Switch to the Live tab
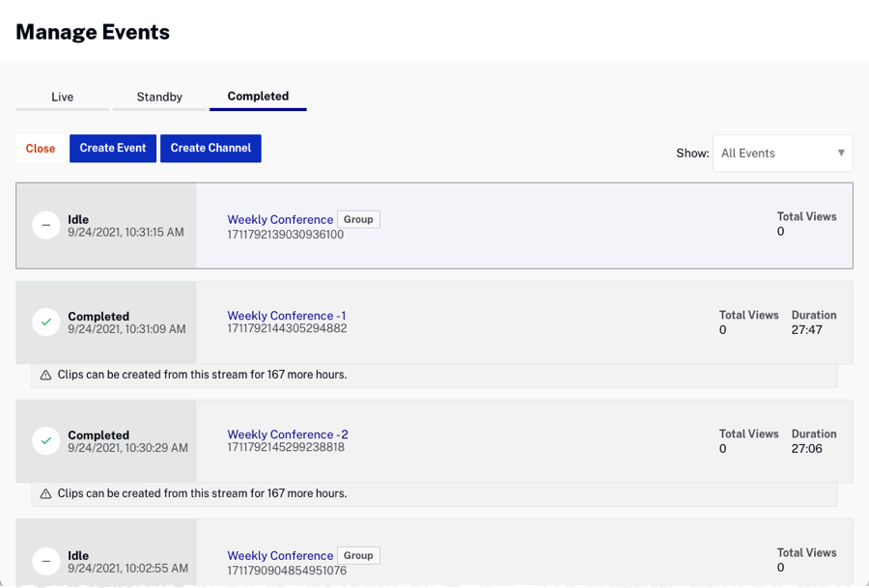869x588 pixels. pyautogui.click(x=63, y=97)
